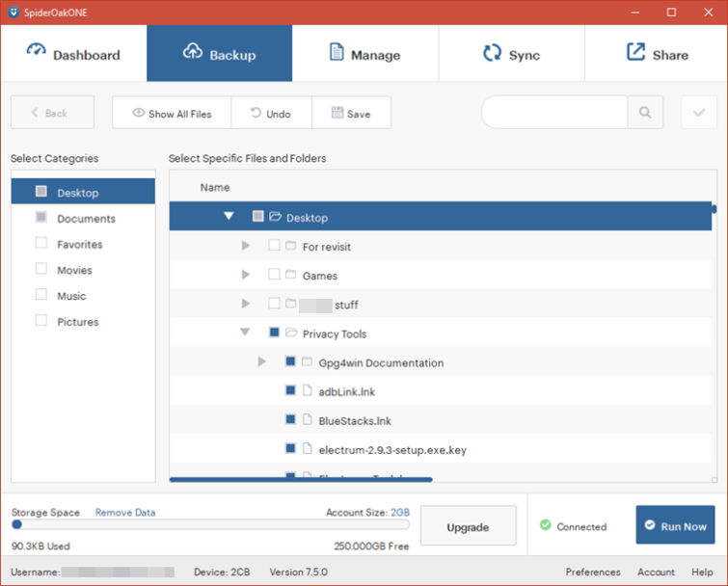Click the folder icon of For revisit
Screen dimensions: 728x586
[290, 245]
